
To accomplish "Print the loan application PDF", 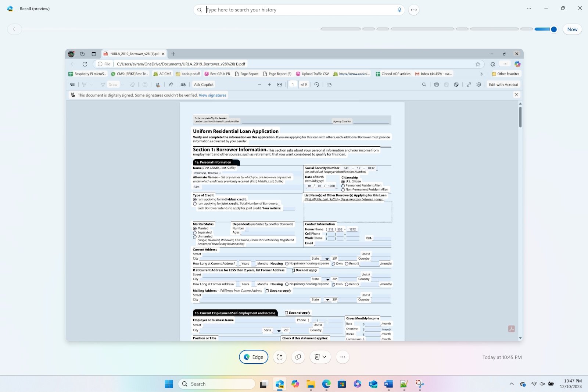I will click(x=436, y=85).
